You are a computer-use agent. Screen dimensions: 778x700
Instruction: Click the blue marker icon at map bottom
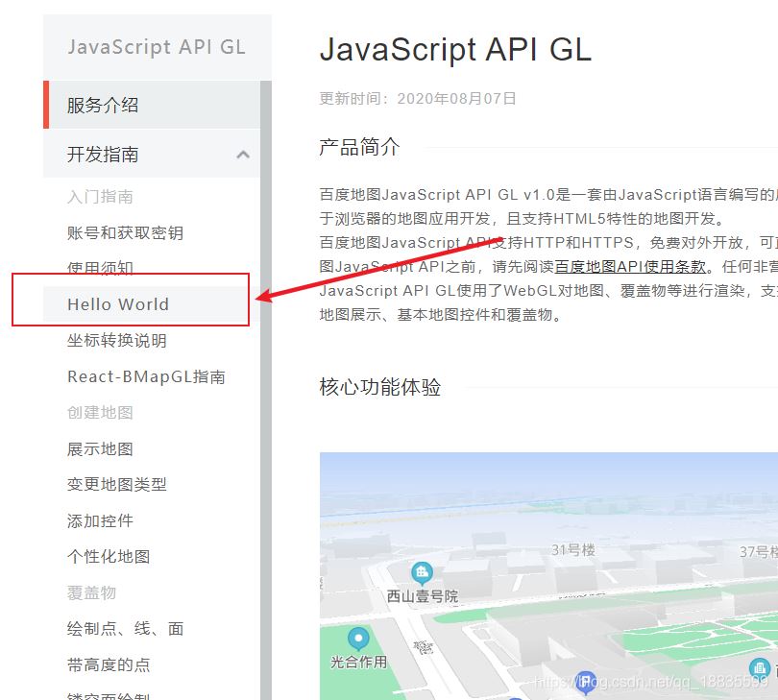[585, 682]
